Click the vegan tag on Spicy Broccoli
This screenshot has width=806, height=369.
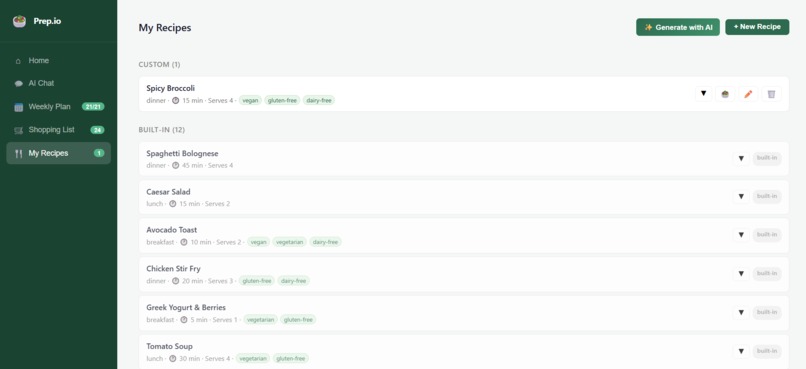point(250,101)
